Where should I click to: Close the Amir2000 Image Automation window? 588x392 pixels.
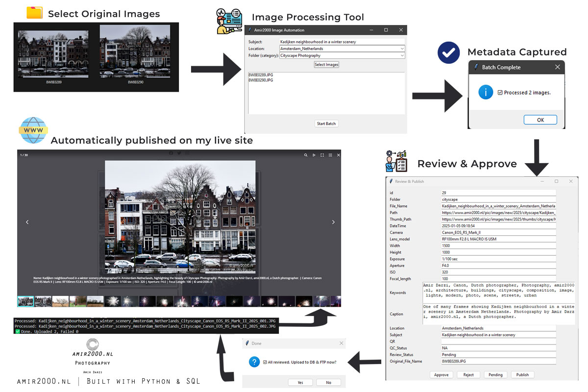400,30
